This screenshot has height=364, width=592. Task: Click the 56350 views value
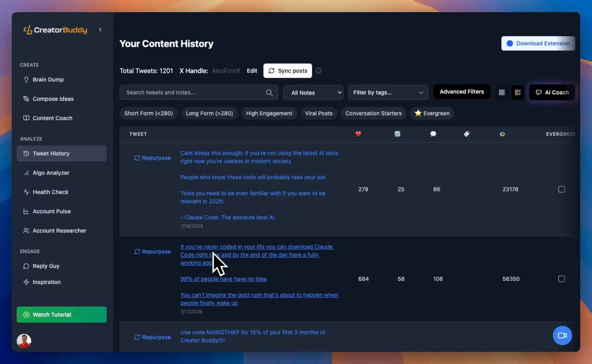click(510, 279)
